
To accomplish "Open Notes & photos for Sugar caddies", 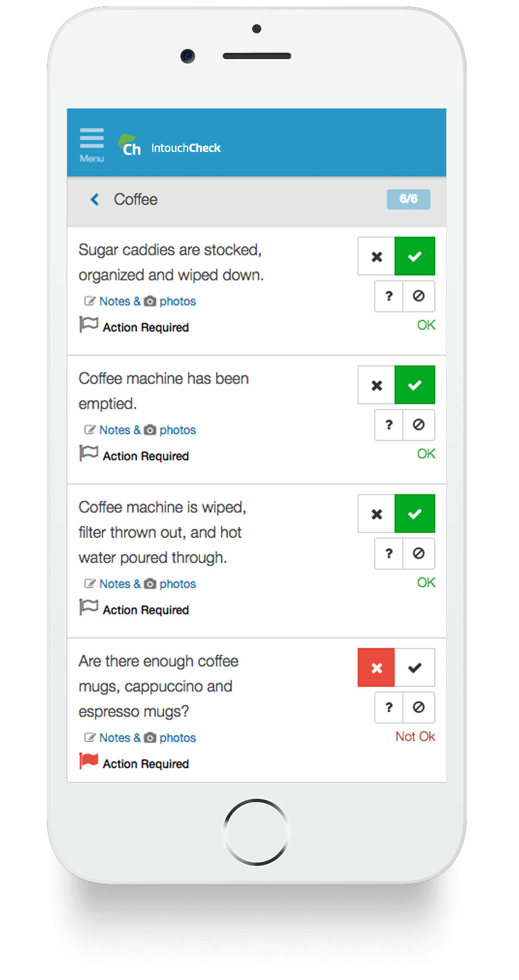I will point(140,301).
